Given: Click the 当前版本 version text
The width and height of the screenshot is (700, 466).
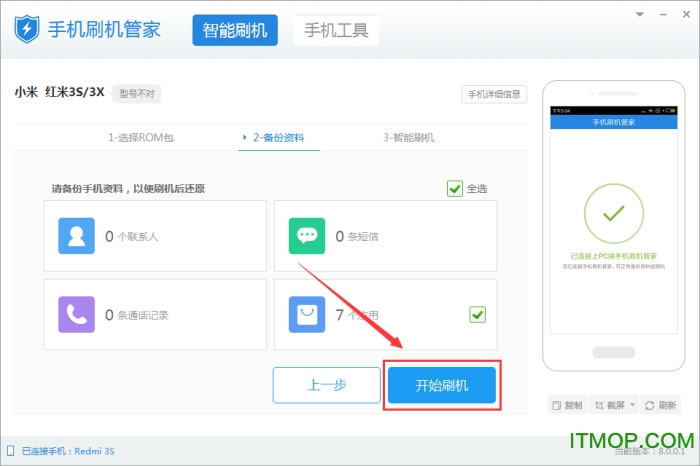Looking at the screenshot, I should pyautogui.click(x=650, y=451).
